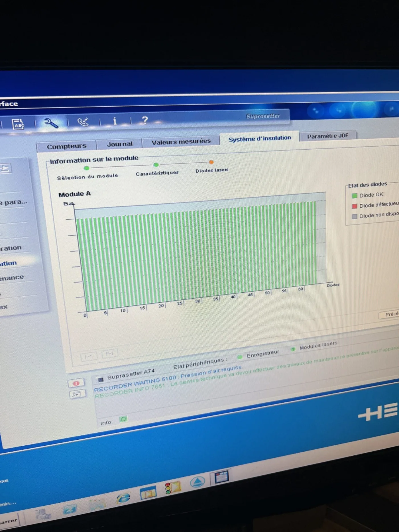This screenshot has height=532, width=399.
Task: Select the wrench service tool icon
Action: 51,123
